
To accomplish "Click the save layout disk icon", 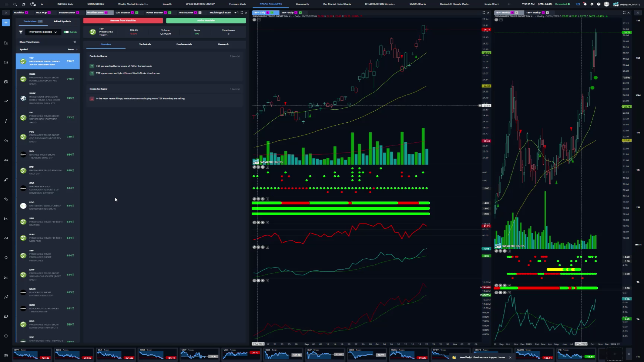I will [578, 4].
